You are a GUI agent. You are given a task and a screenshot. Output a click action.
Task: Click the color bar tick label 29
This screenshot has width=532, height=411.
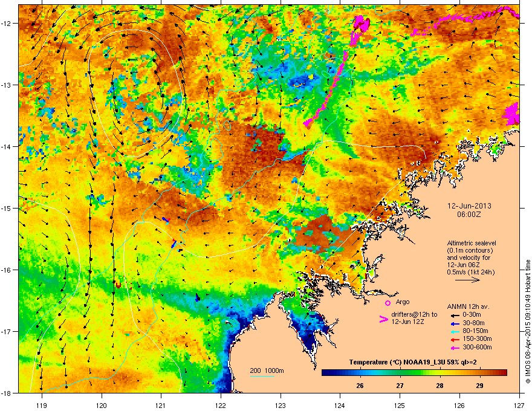[479, 386]
